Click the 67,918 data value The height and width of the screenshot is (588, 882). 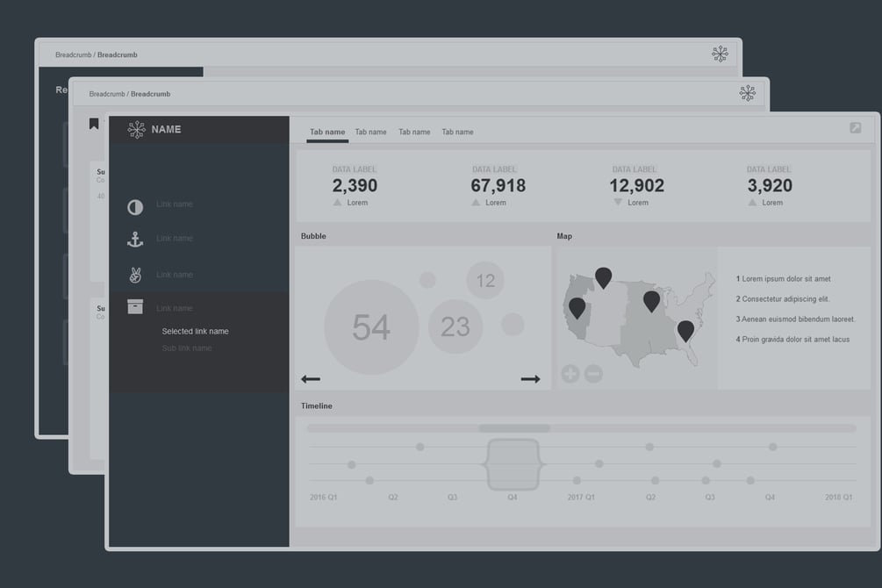[x=498, y=186]
